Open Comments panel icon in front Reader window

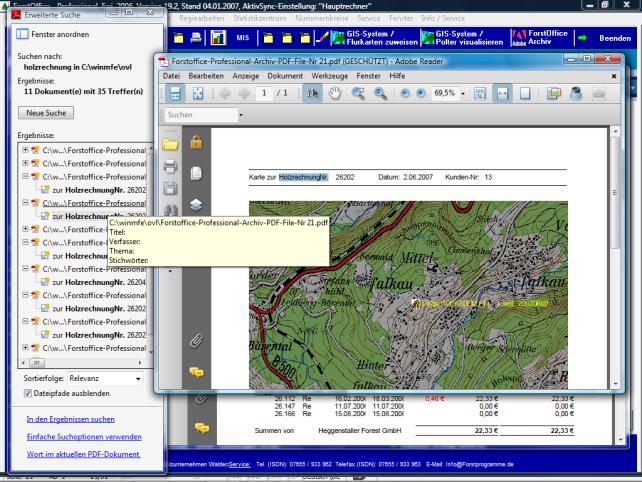tap(197, 372)
